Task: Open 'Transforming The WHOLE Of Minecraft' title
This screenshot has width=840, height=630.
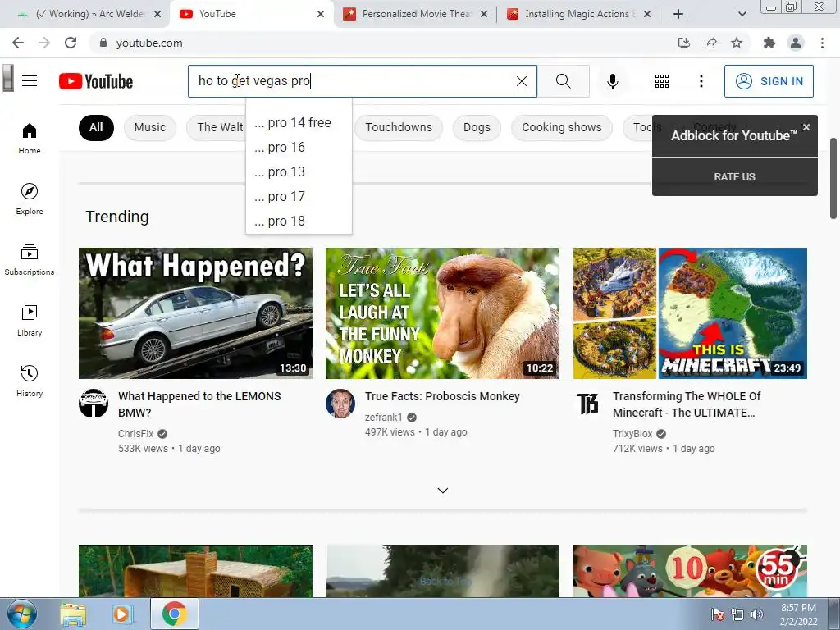Action: pos(687,404)
